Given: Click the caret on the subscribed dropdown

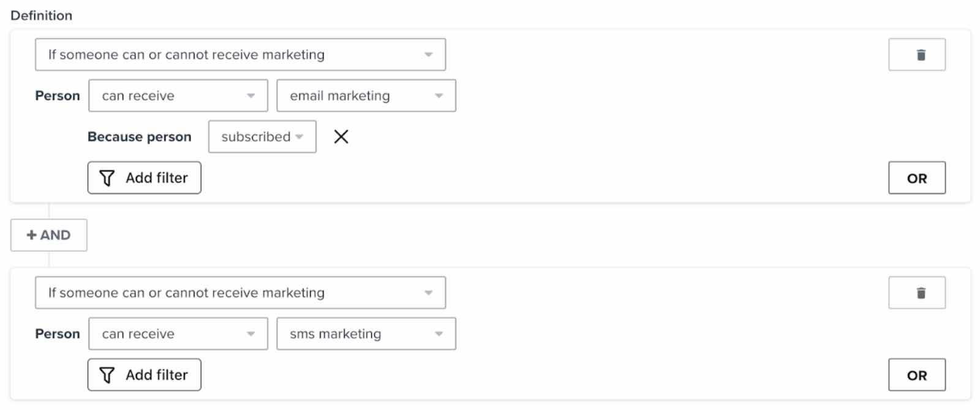Looking at the screenshot, I should click(300, 136).
